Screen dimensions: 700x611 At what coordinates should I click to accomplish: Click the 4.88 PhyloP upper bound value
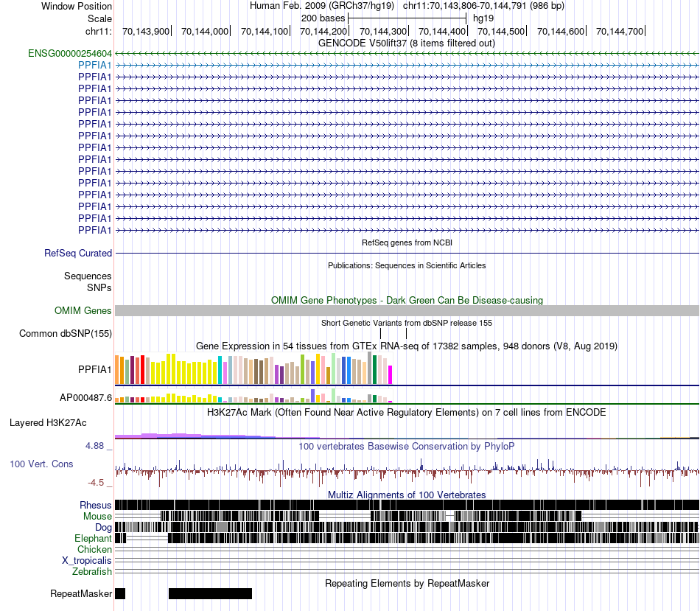(x=94, y=446)
